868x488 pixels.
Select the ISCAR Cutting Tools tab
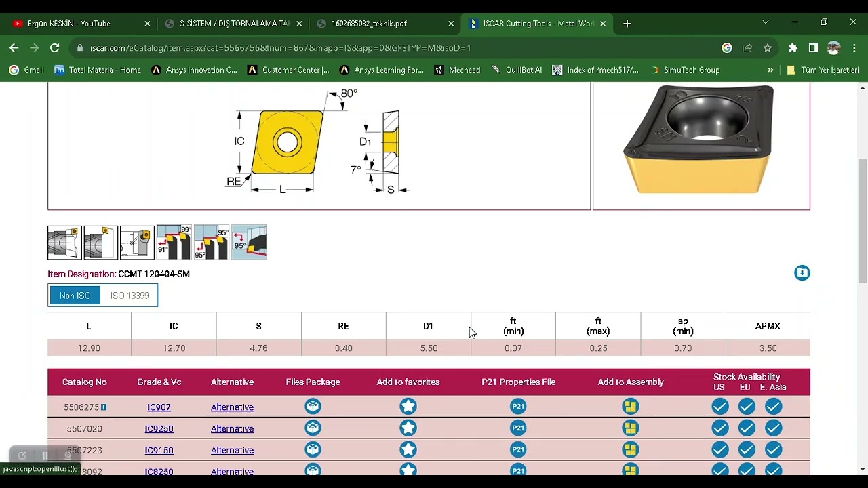[x=538, y=24]
